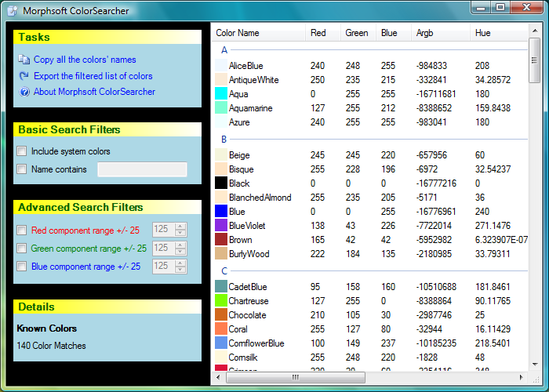
Task: Sort by Color Name column header
Action: pyautogui.click(x=258, y=33)
